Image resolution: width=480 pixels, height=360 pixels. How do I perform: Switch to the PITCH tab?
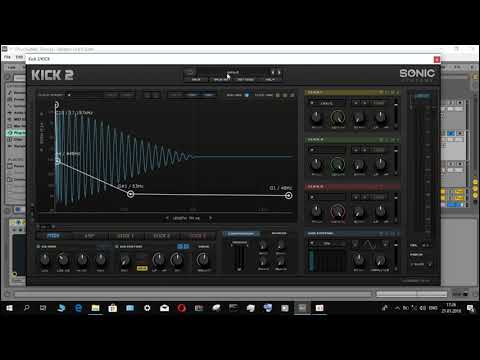point(53,236)
